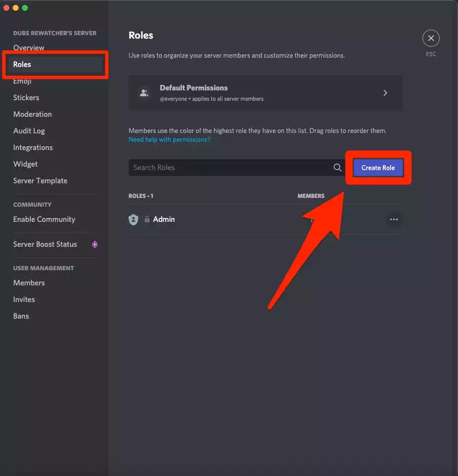The image size is (458, 476).
Task: Open the Admin role three-dot menu
Action: coord(394,219)
